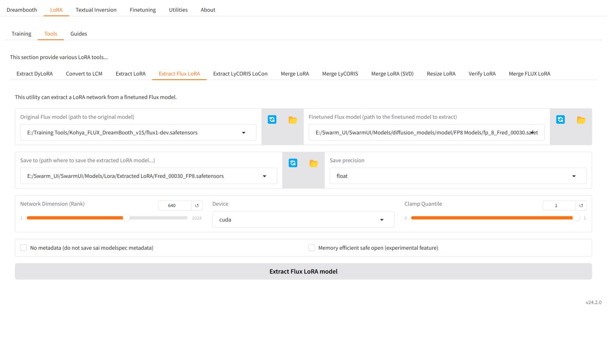Select the Extract LoRA tab
Image resolution: width=614 pixels, height=364 pixels.
click(x=130, y=74)
